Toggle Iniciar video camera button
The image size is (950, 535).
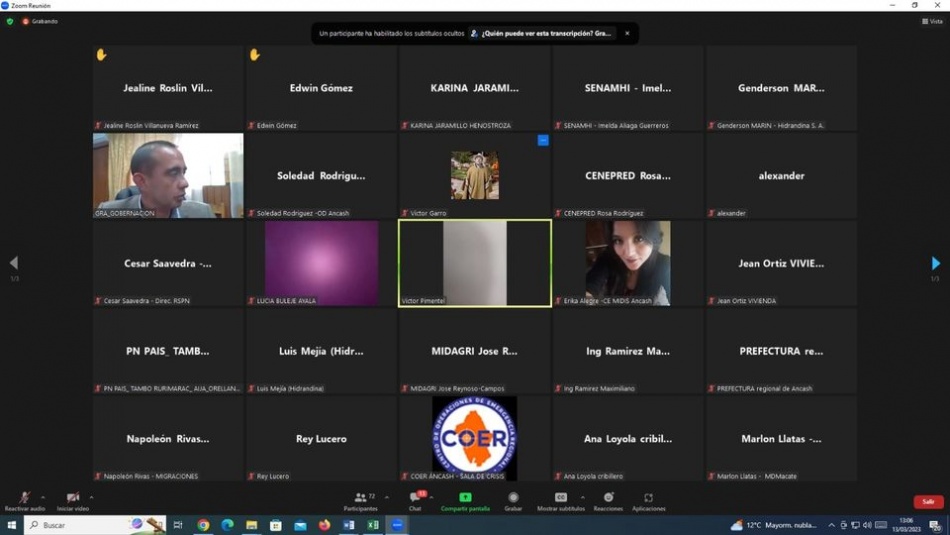point(72,498)
